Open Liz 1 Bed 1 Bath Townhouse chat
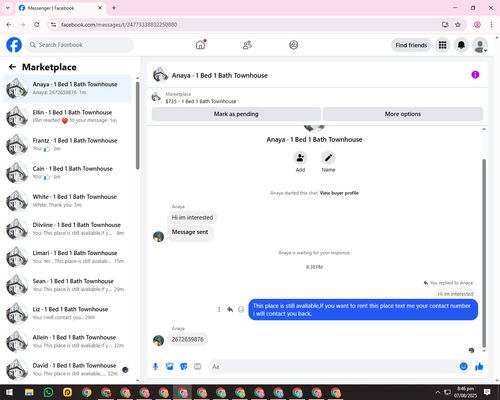 click(67, 313)
